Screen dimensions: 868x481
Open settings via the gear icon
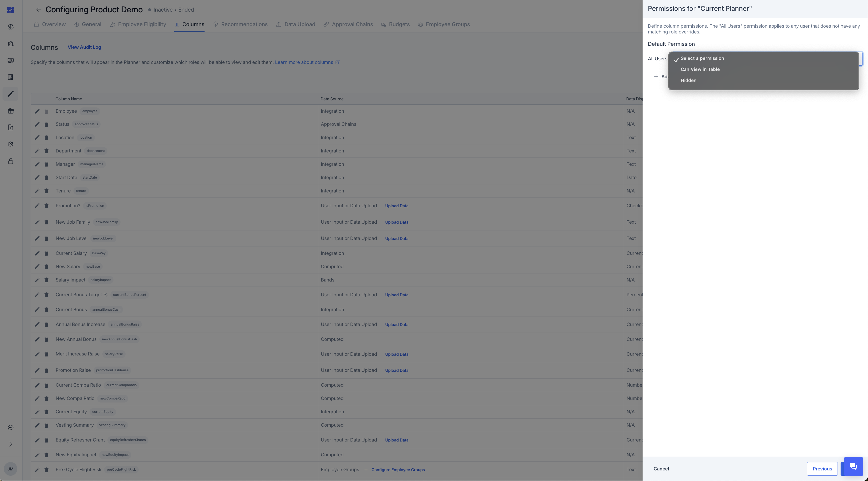pos(10,144)
